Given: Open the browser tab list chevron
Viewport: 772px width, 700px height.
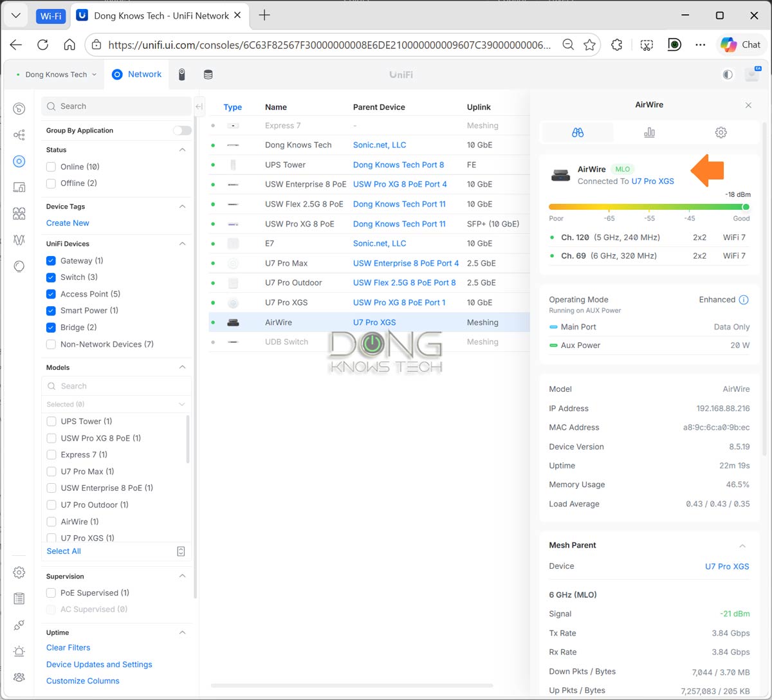Looking at the screenshot, I should [x=16, y=15].
